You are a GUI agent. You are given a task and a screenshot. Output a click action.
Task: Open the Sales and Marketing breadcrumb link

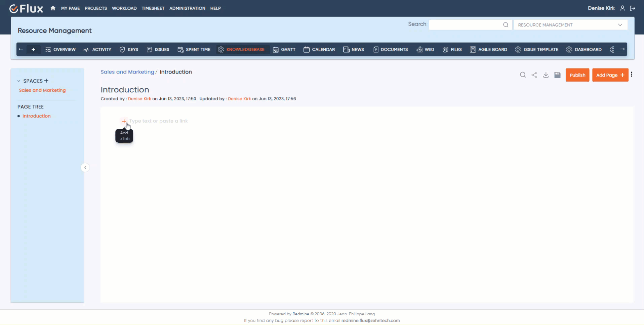click(x=127, y=72)
